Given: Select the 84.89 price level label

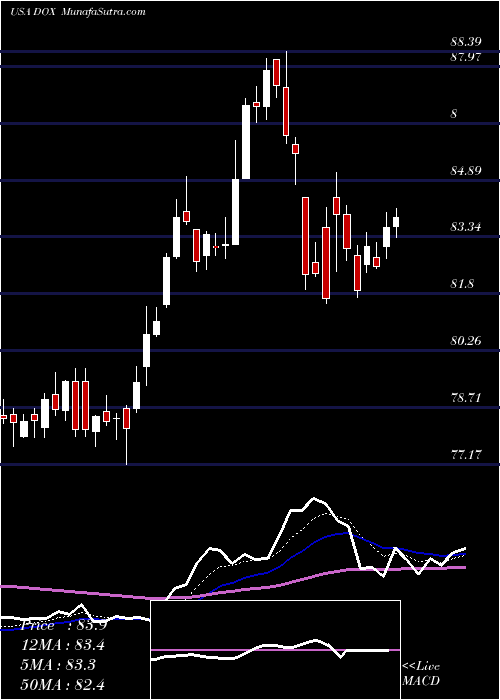Looking at the screenshot, I should pyautogui.click(x=466, y=171).
